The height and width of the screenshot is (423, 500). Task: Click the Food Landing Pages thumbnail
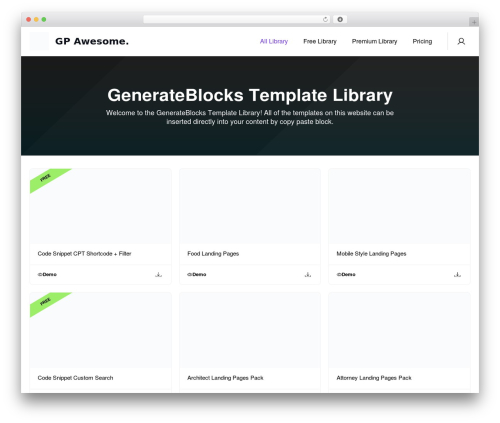[250, 206]
